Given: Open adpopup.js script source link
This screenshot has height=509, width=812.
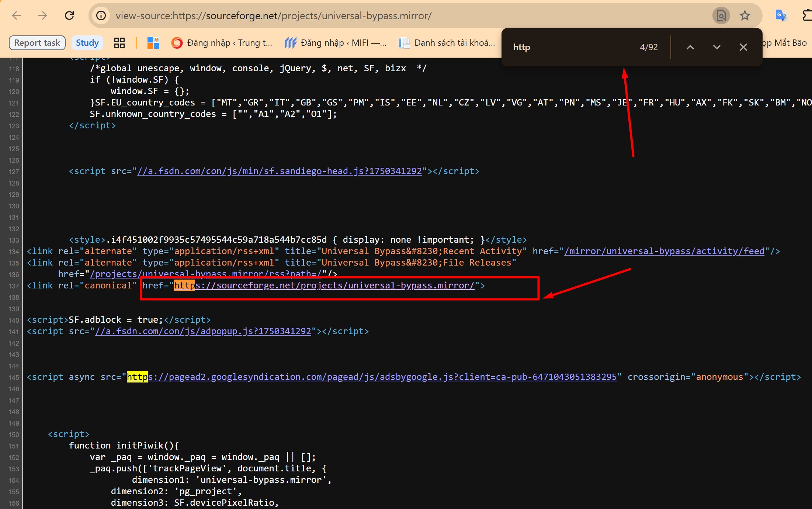Looking at the screenshot, I should click(203, 331).
